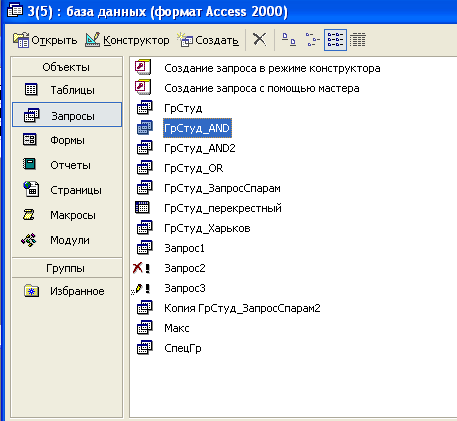Select Копия ГрСтуд_ЗапросСпарам2 query
Viewport: 457px width, 421px height.
[242, 308]
